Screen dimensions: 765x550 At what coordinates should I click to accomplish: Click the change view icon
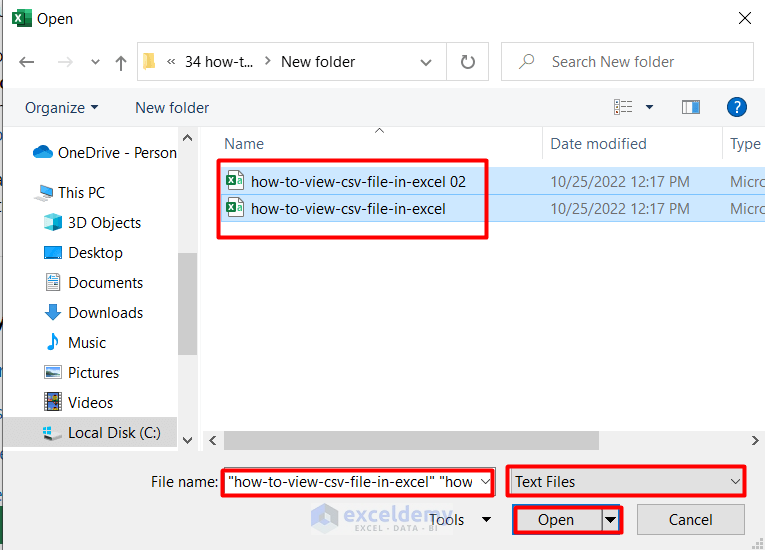624,107
